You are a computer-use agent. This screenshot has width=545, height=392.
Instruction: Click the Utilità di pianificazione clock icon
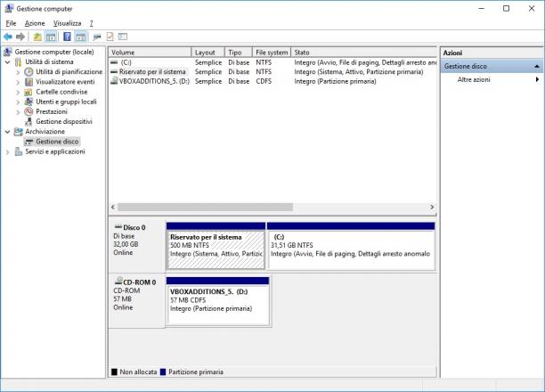pos(28,71)
